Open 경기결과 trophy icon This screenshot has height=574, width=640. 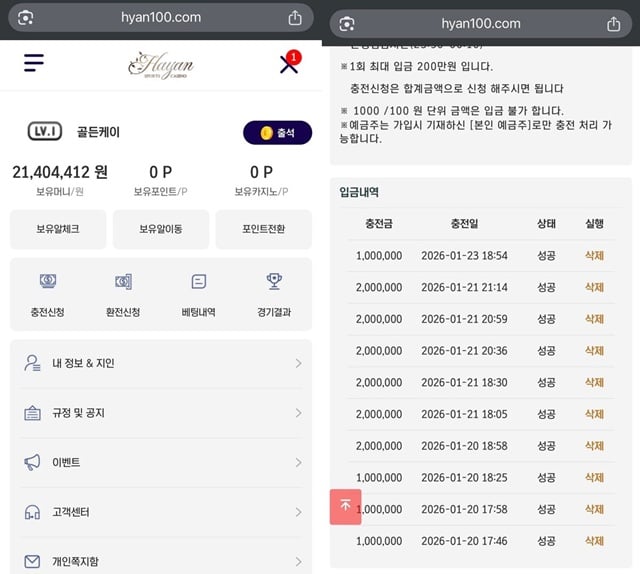[x=274, y=282]
